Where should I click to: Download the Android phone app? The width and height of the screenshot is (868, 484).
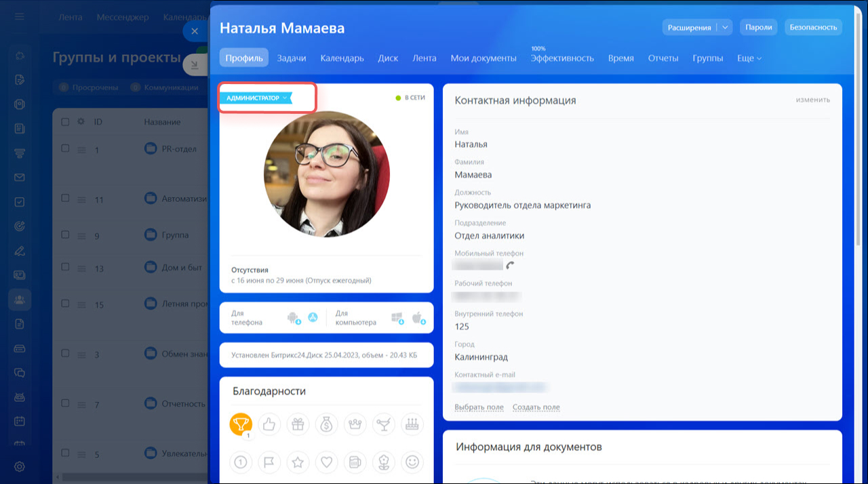pos(294,317)
